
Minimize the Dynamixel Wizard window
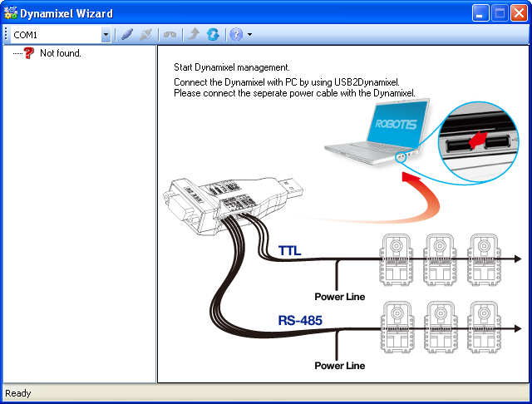click(x=480, y=13)
